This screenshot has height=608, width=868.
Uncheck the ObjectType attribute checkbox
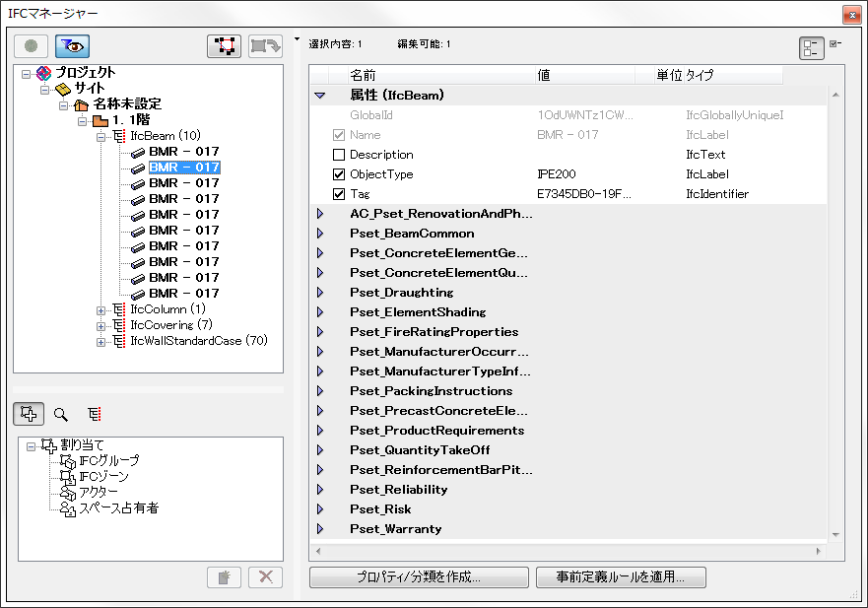tap(339, 174)
